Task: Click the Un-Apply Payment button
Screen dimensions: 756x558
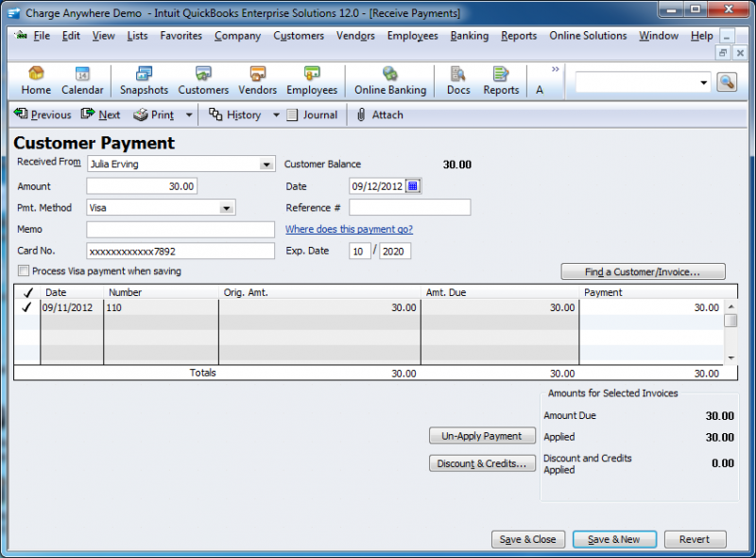Action: (x=482, y=436)
